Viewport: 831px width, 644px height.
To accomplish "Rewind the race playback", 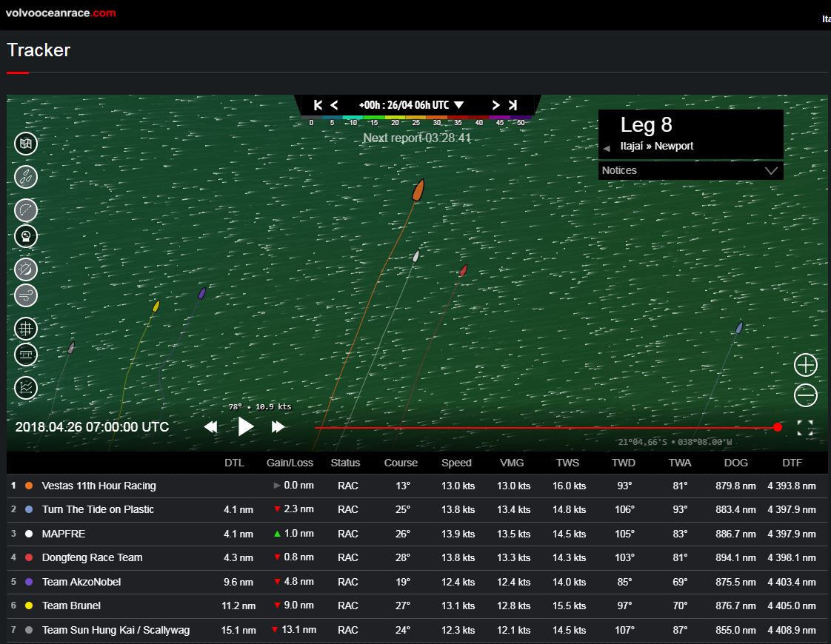I will tap(211, 427).
